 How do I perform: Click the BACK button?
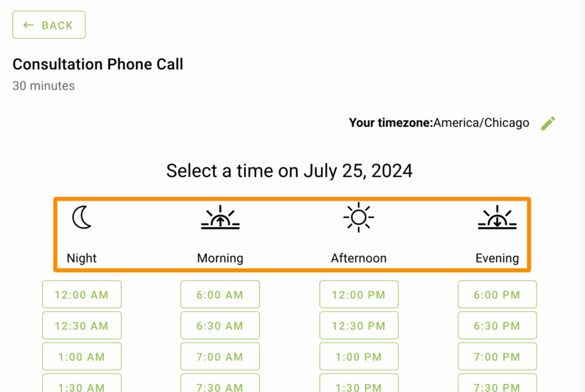click(49, 25)
